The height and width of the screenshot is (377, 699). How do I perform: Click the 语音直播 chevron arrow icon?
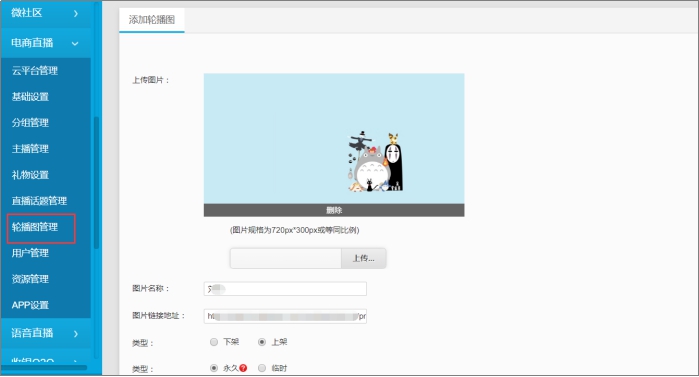click(76, 334)
